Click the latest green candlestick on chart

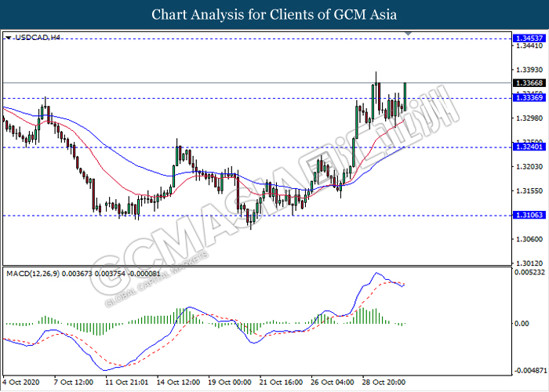(x=405, y=93)
